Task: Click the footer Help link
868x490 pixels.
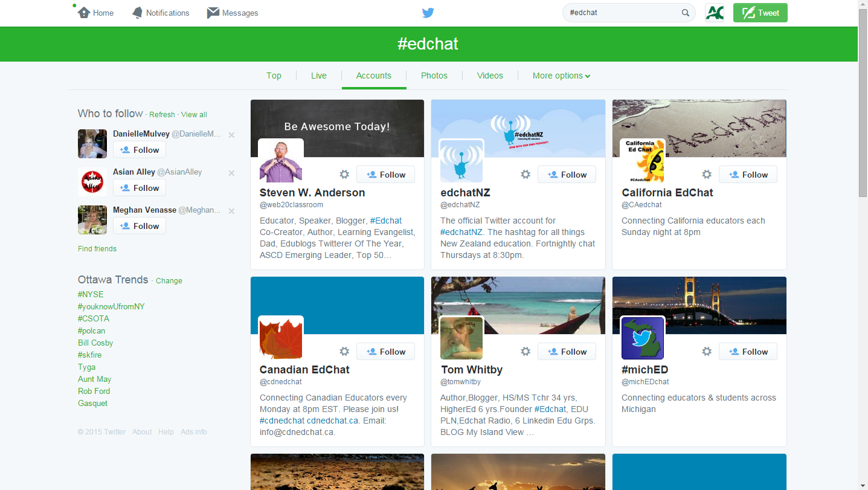Action: [x=166, y=432]
